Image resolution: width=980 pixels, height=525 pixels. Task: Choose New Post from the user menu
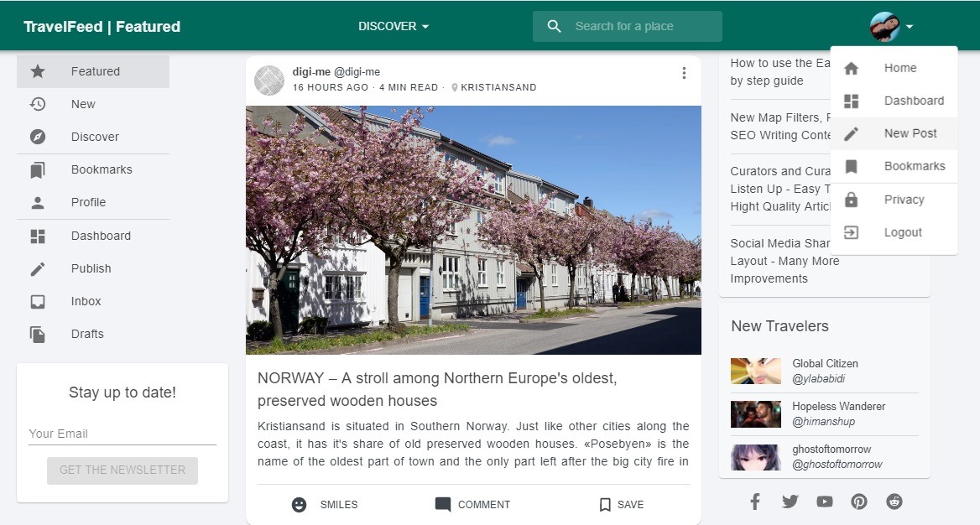click(x=894, y=133)
